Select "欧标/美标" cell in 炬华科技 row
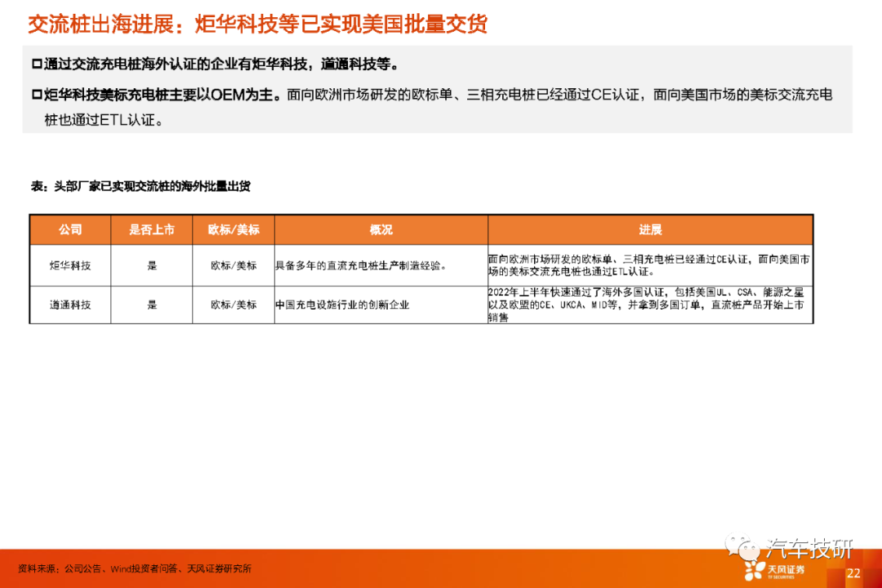This screenshot has height=588, width=882. 234,265
